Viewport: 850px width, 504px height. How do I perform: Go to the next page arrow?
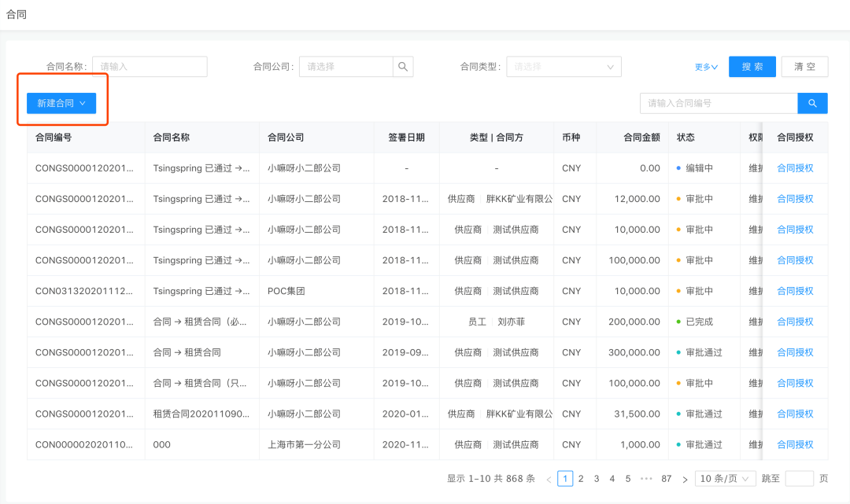coord(685,479)
